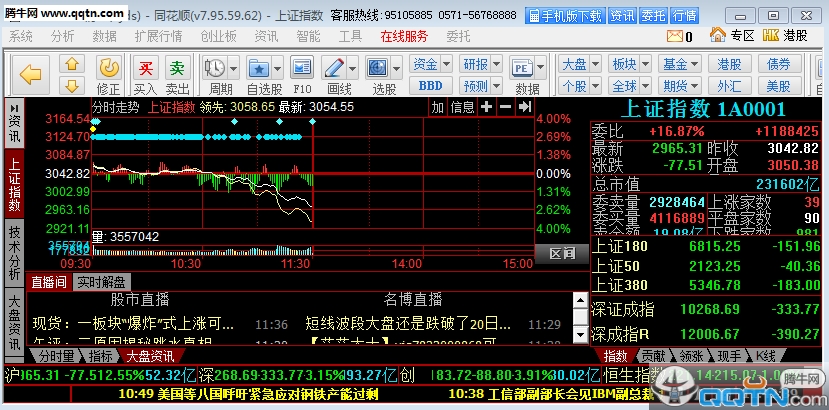Click the 外汇 toolbar button
The height and width of the screenshot is (410, 829).
[x=730, y=85]
